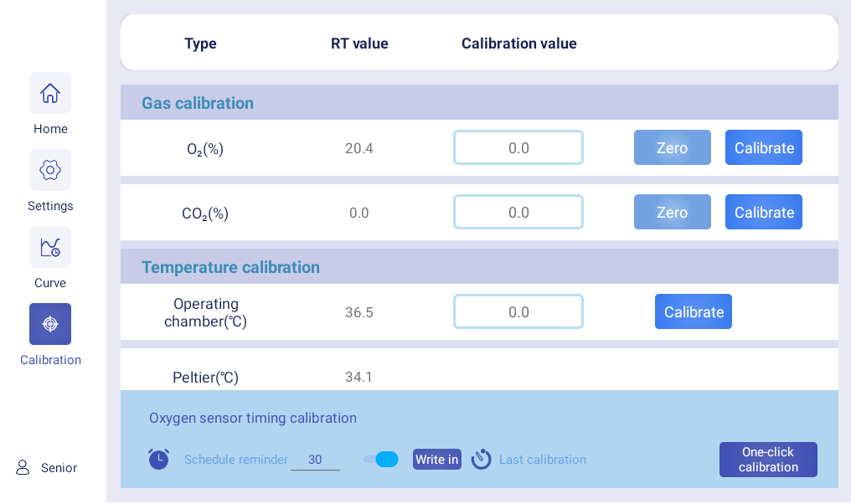Select the Calibration target icon
Image resolution: width=851 pixels, height=504 pixels.
point(50,324)
